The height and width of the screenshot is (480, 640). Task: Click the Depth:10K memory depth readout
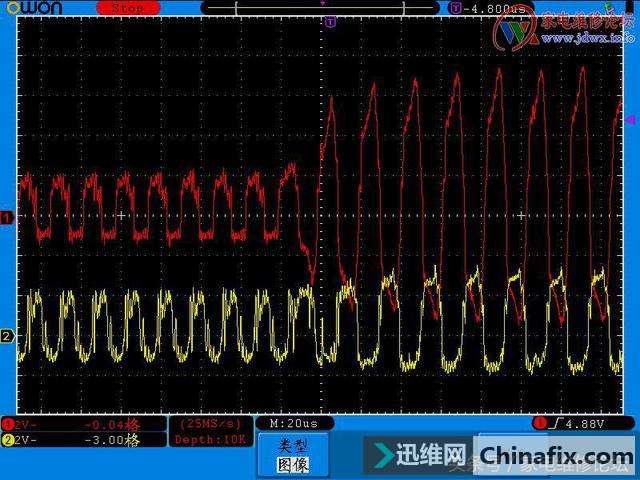(209, 440)
